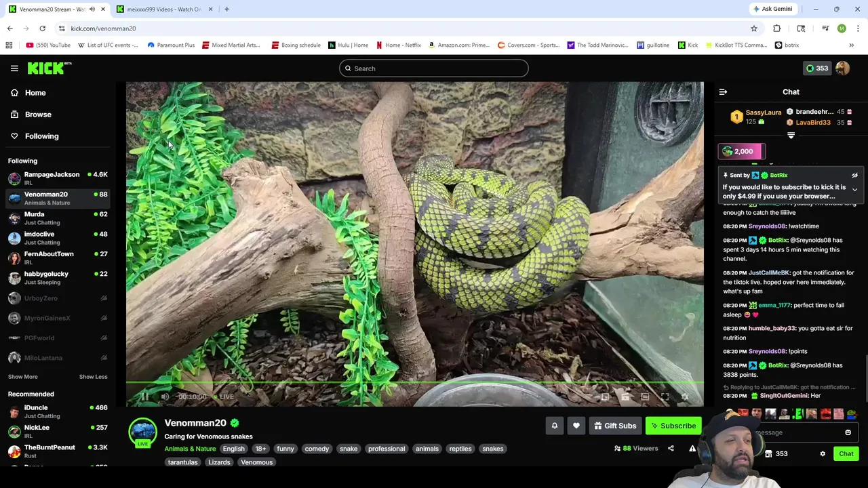Open NickLee recommended channel

(x=58, y=431)
